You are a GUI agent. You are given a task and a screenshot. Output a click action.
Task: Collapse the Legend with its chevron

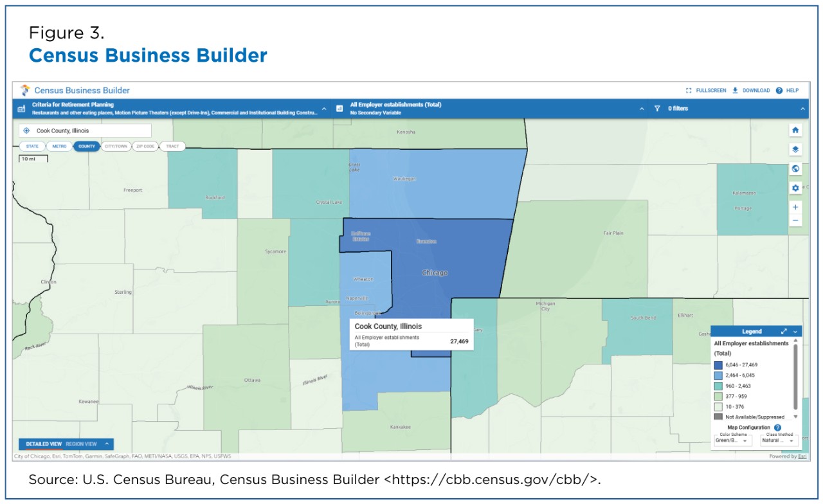pos(795,332)
